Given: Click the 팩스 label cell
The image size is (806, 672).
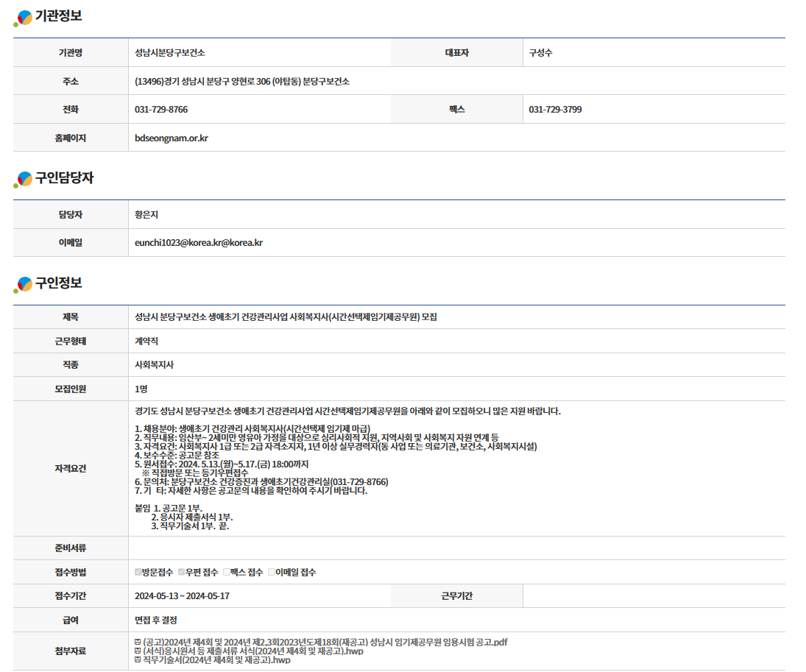Looking at the screenshot, I should coord(456,110).
